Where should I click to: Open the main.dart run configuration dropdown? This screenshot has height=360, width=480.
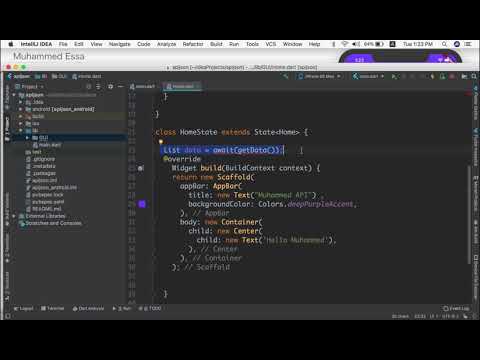pos(368,76)
